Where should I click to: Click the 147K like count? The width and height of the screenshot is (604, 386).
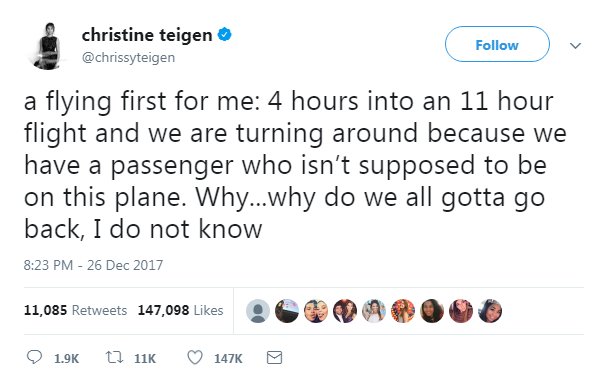tap(228, 359)
